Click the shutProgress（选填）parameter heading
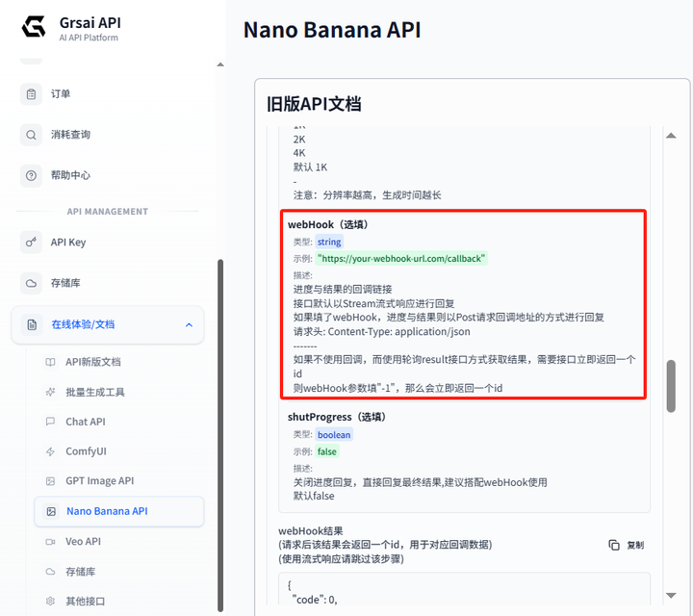Viewport: 693px width, 616px height. (x=337, y=417)
